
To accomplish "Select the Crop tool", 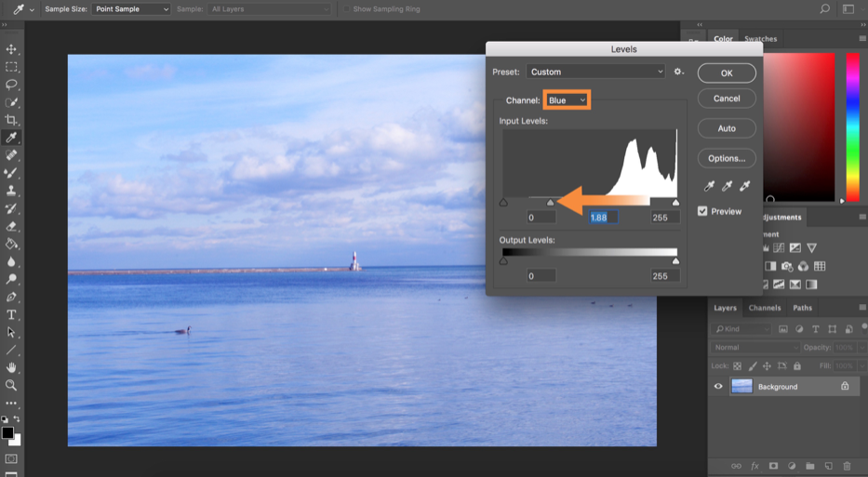I will tap(11, 120).
